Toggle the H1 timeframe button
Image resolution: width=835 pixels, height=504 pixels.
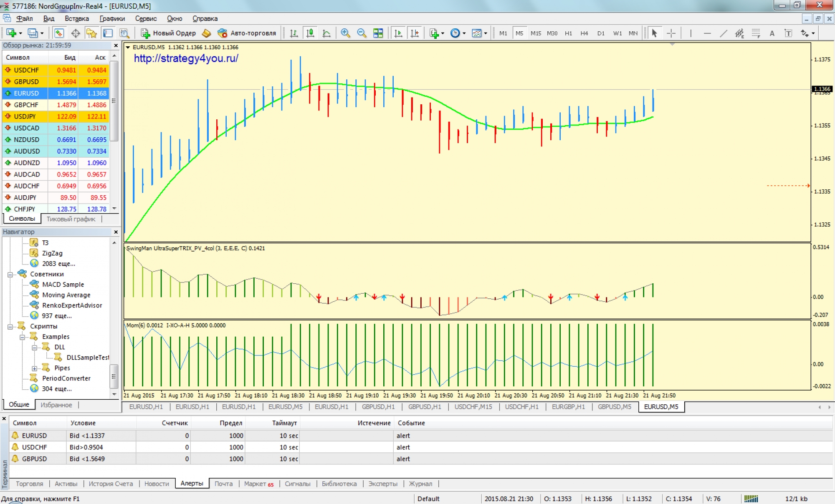point(568,33)
